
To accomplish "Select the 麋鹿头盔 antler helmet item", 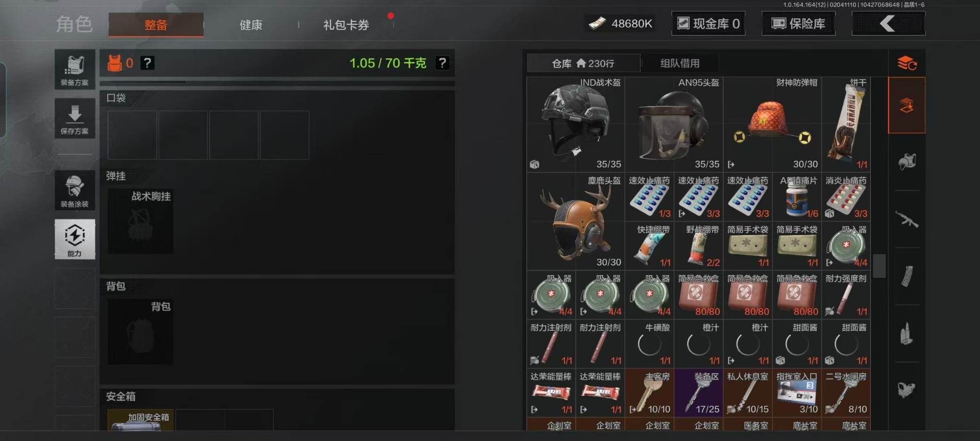I will 576,222.
